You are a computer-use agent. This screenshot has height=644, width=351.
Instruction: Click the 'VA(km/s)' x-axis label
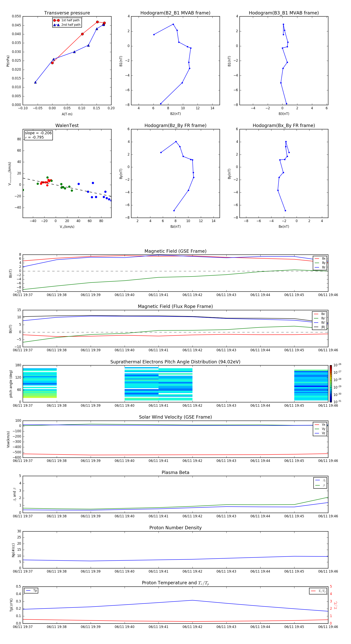pos(67,227)
